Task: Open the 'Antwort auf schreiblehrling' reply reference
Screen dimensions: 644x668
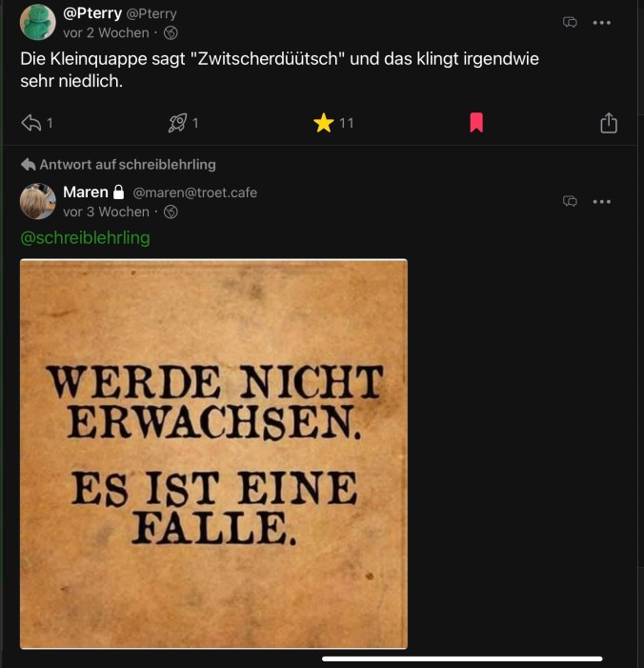Action: click(118, 165)
